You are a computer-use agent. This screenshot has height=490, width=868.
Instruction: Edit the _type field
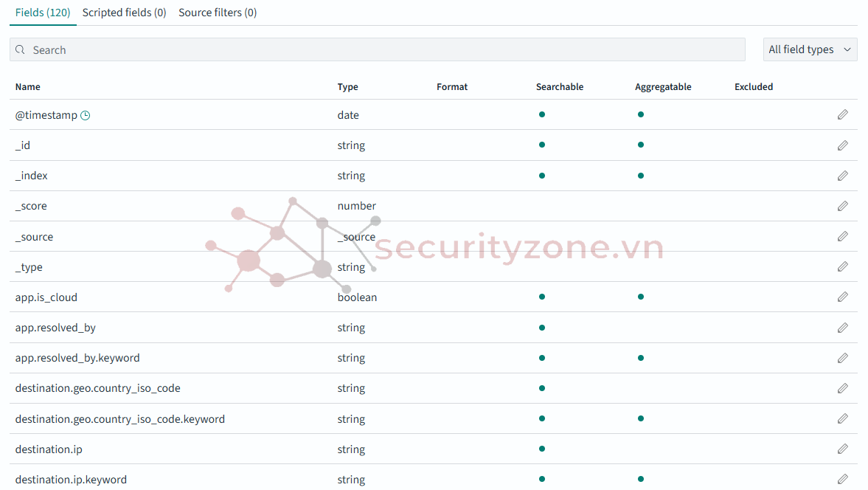[x=842, y=266]
